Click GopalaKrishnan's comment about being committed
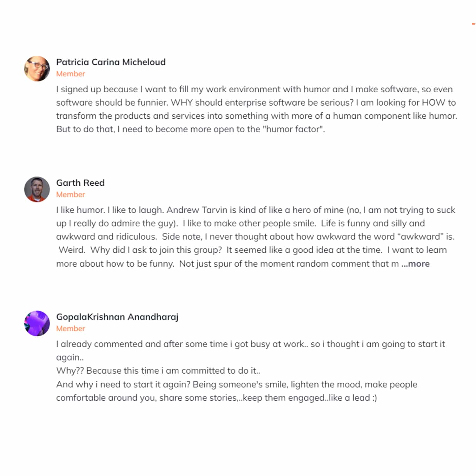Viewport: 476px width, 476px height. point(251,371)
